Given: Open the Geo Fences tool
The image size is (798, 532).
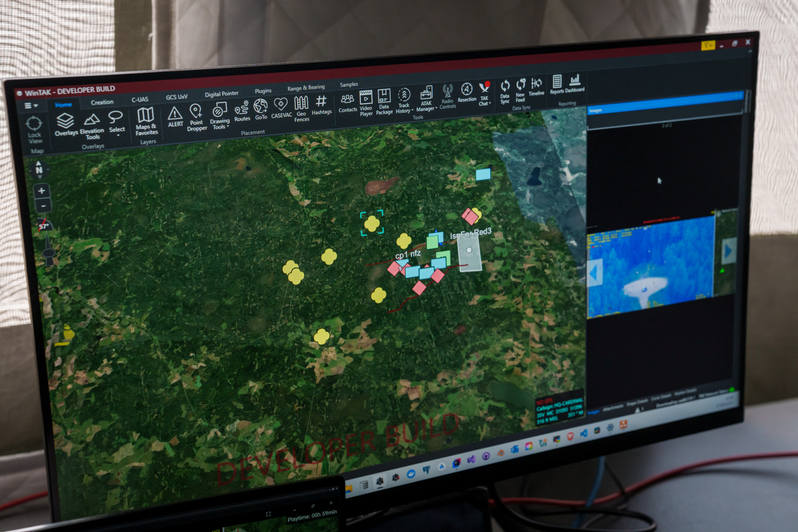Looking at the screenshot, I should pyautogui.click(x=302, y=109).
